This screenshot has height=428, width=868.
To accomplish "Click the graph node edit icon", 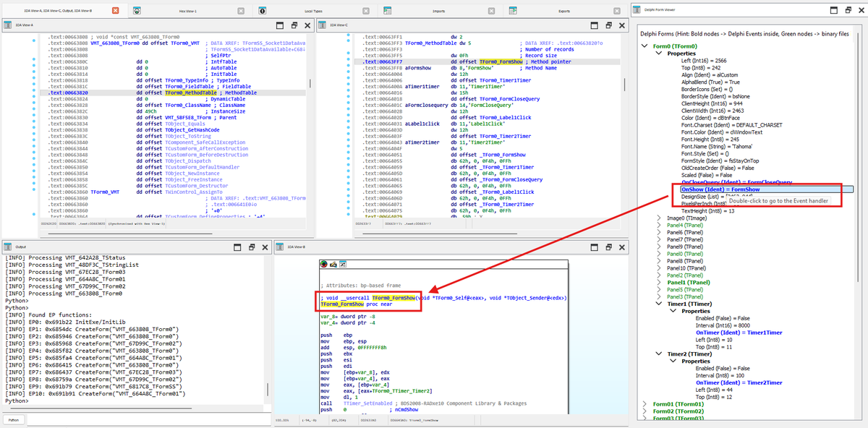I will pos(333,264).
